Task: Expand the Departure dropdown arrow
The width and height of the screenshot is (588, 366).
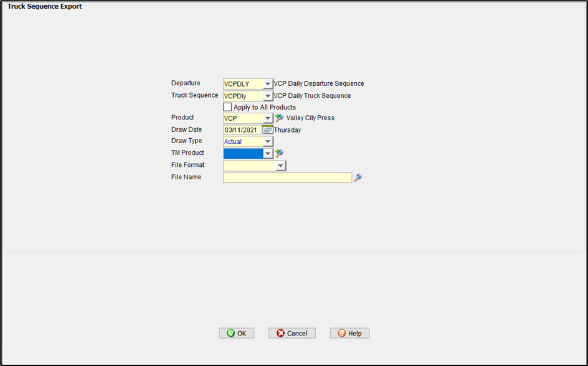Action: pos(268,84)
